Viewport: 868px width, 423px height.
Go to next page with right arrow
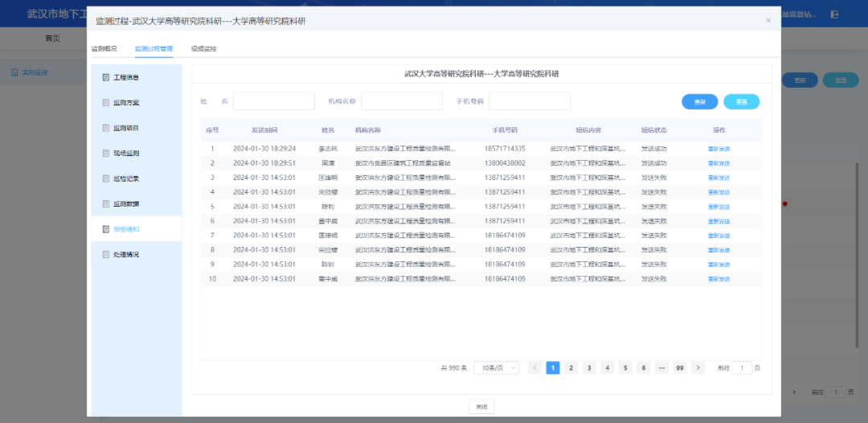(698, 368)
